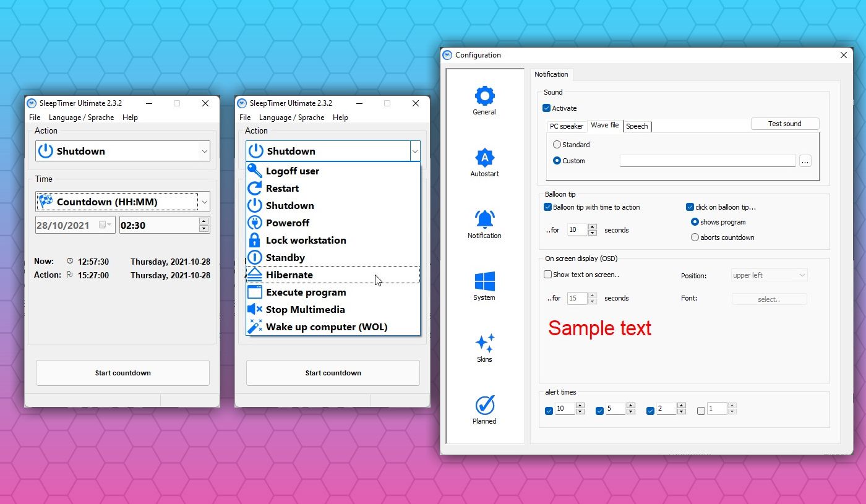Click the title bar icon of the countdown-time SleepTimer window
Viewport: 866px width, 504px height.
(32, 103)
